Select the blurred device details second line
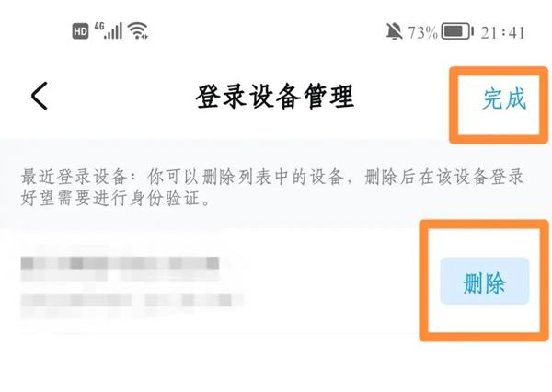 pyautogui.click(x=132, y=304)
